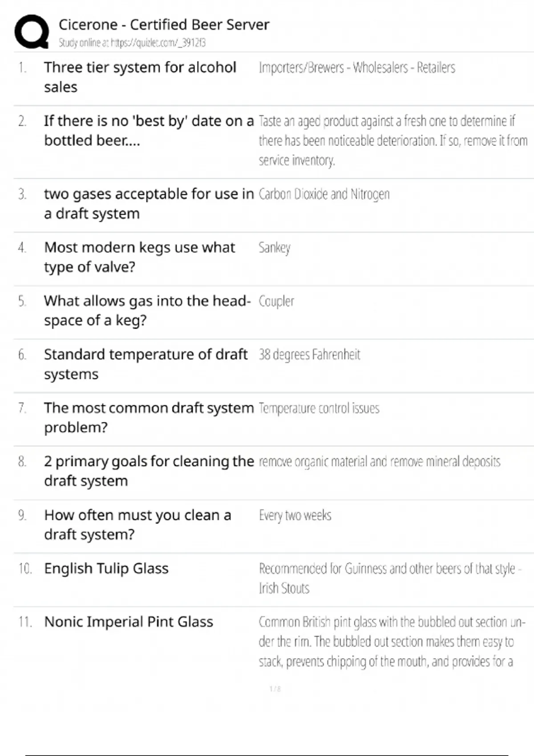Select the 'Most modern kegs use' question
The image size is (534, 756).
point(139,257)
